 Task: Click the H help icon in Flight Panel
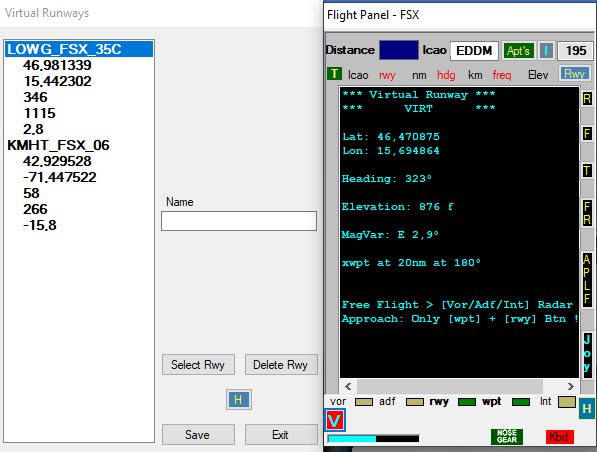tap(587, 408)
